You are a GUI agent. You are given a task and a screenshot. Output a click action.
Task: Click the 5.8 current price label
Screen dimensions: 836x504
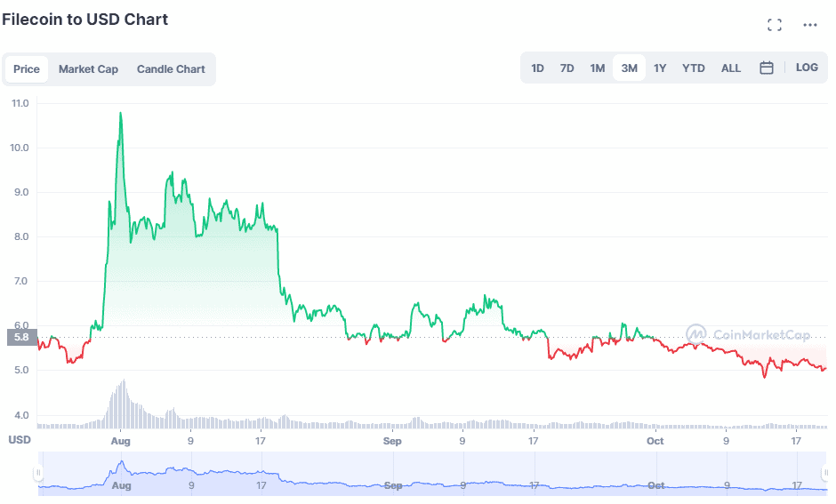click(x=22, y=337)
